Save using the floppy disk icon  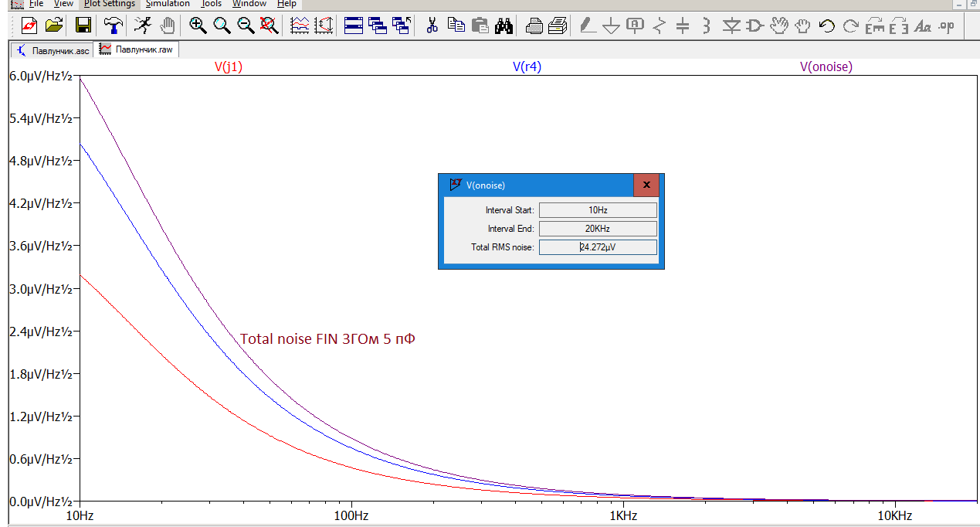(x=83, y=25)
